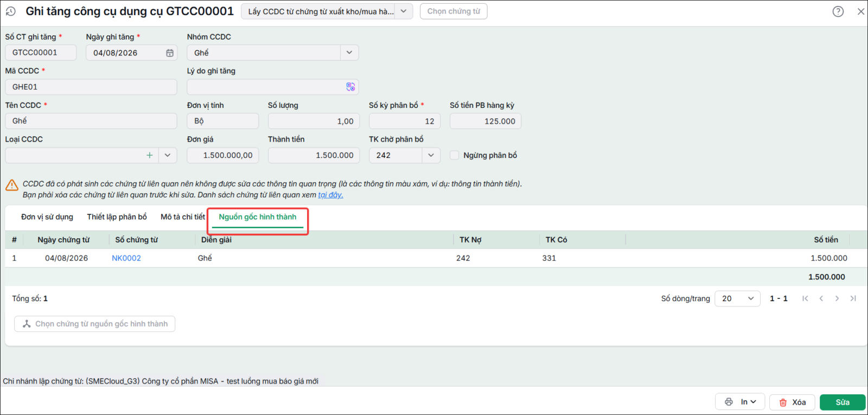The width and height of the screenshot is (868, 415).
Task: Switch to Mô tả chi tiết tab
Action: pyautogui.click(x=183, y=217)
